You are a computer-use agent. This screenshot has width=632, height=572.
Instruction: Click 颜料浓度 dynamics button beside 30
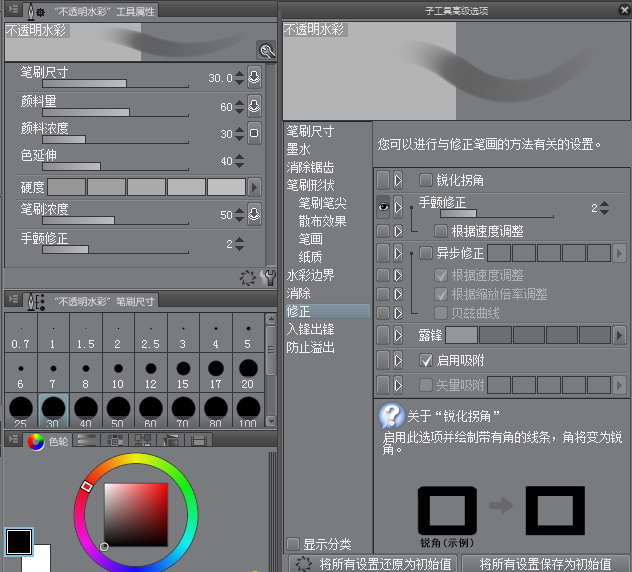[x=254, y=133]
